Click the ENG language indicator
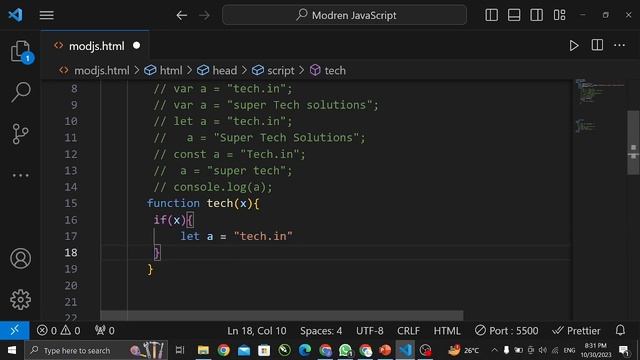The width and height of the screenshot is (640, 360). tap(569, 350)
